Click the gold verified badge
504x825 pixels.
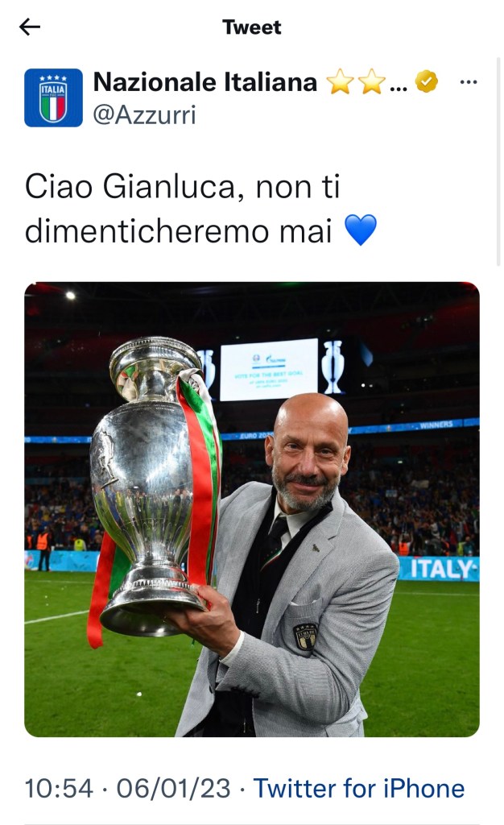click(x=426, y=82)
